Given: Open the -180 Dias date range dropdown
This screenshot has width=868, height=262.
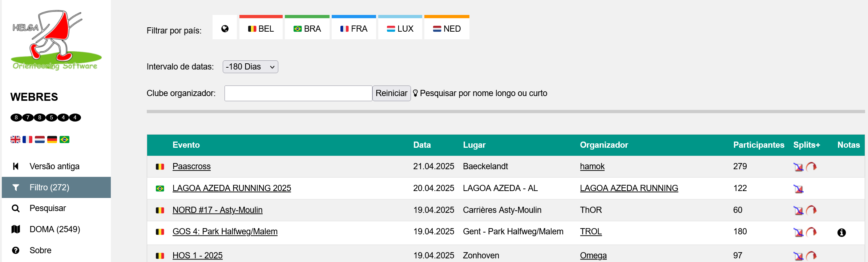Looking at the screenshot, I should click(250, 67).
